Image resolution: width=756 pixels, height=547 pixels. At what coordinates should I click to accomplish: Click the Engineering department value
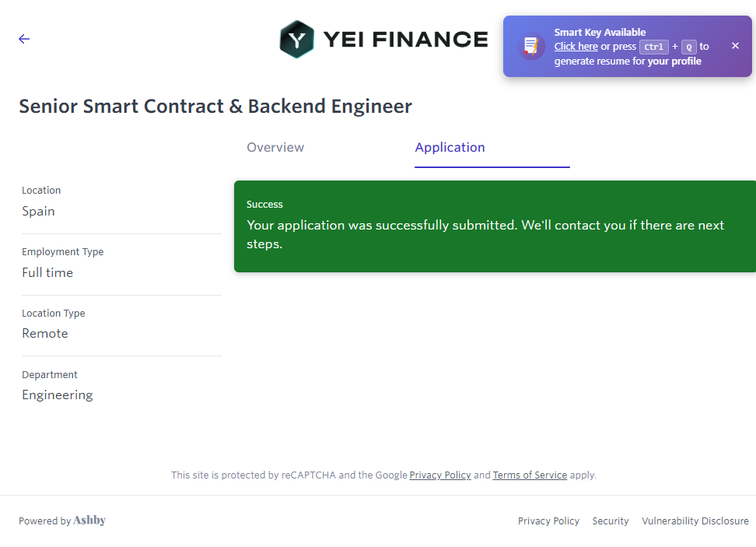pos(57,394)
